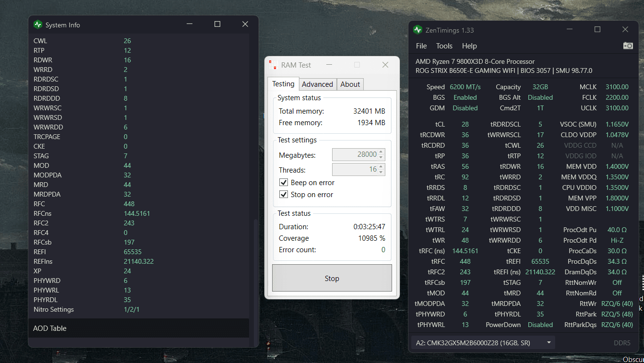
Task: Click the Stop button in RAM Test
Action: pos(332,278)
